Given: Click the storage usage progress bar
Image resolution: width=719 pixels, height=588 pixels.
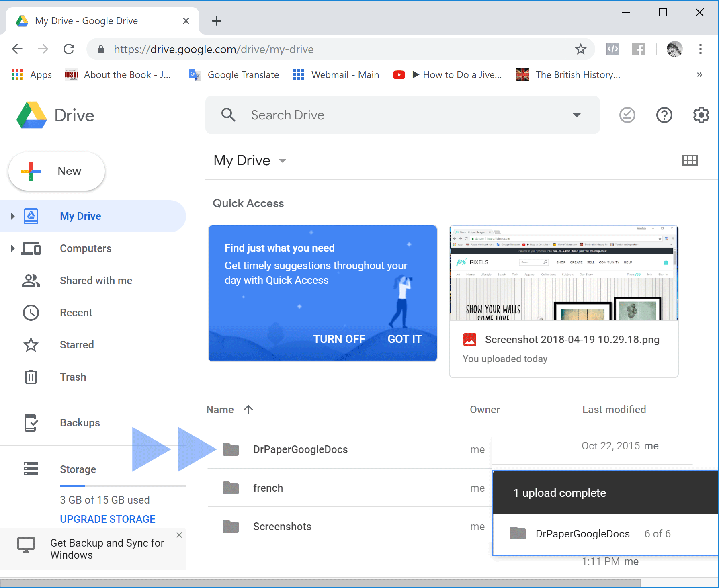Looking at the screenshot, I should 123,486.
